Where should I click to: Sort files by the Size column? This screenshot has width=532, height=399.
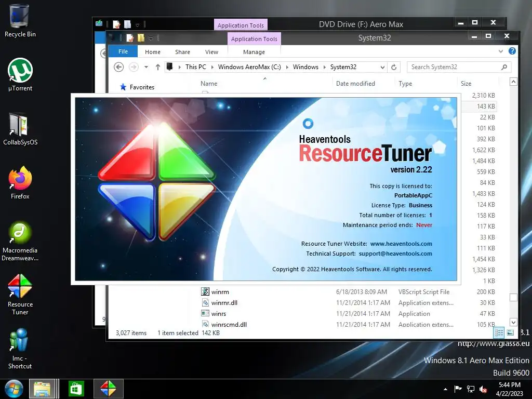click(x=466, y=84)
